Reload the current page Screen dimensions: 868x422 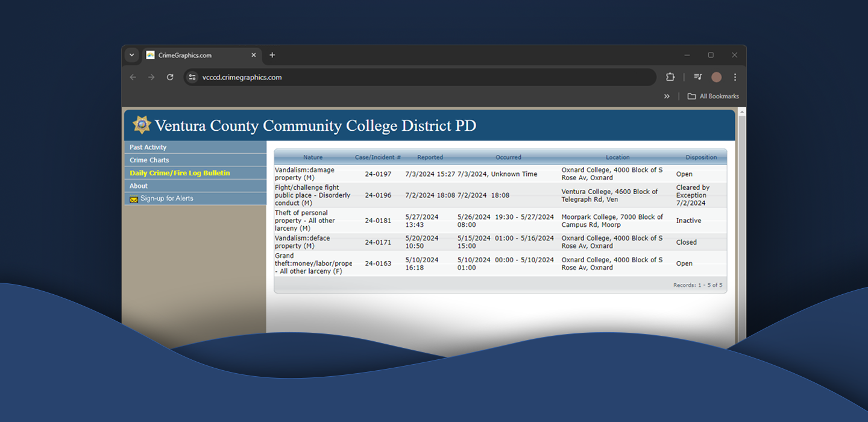pyautogui.click(x=170, y=77)
